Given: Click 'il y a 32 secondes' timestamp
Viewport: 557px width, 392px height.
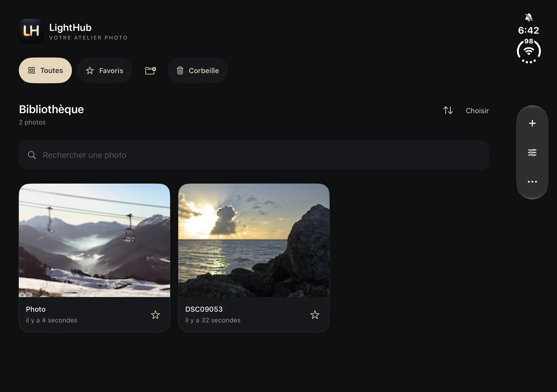Looking at the screenshot, I should point(213,320).
